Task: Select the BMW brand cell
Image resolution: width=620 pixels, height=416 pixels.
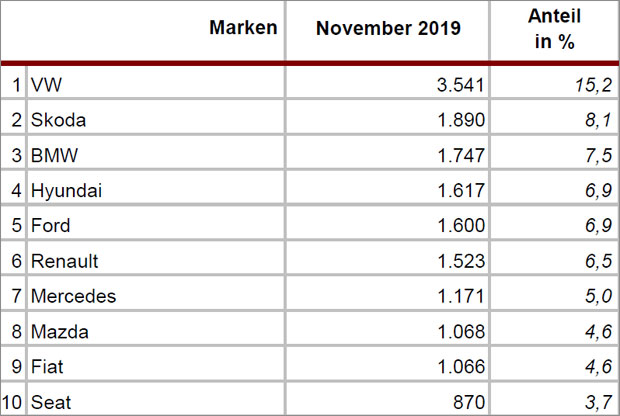Action: (155, 153)
